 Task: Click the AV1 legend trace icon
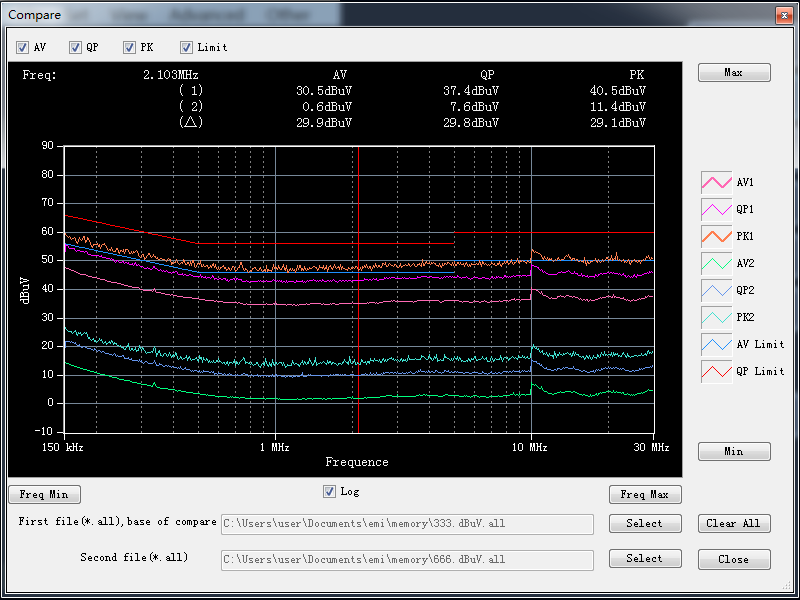coord(716,182)
